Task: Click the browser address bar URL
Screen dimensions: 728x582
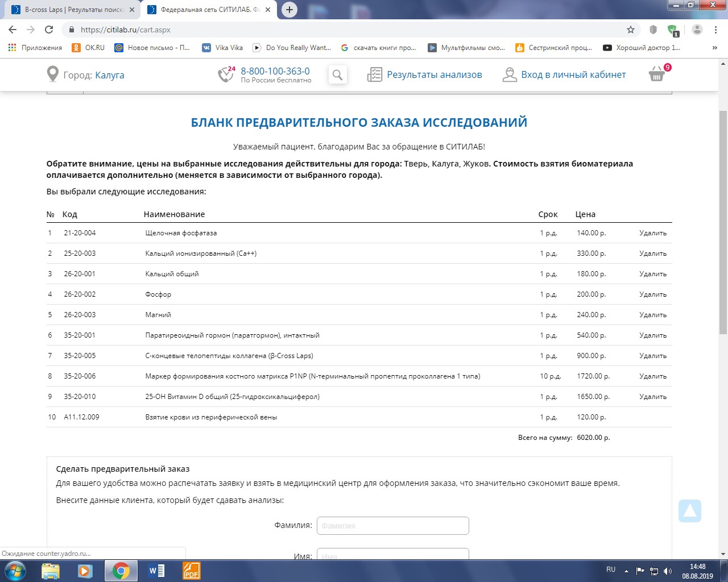Action: [x=126, y=30]
